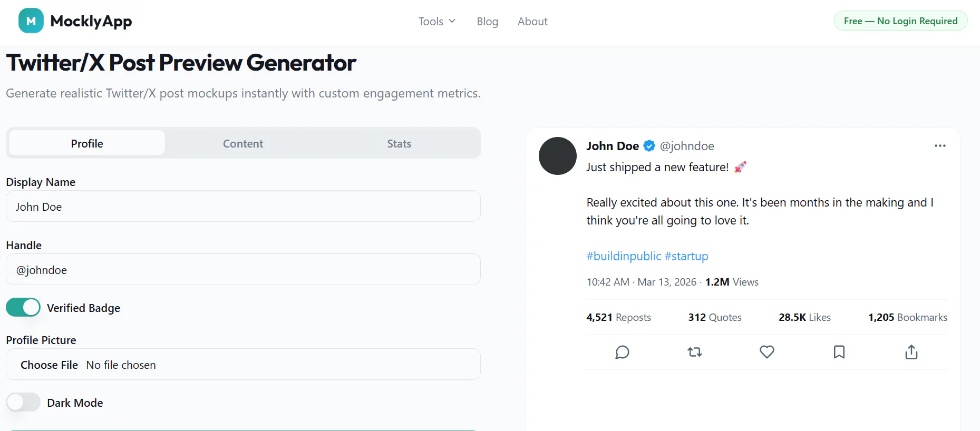
Task: Click the share upload icon
Action: 911,352
